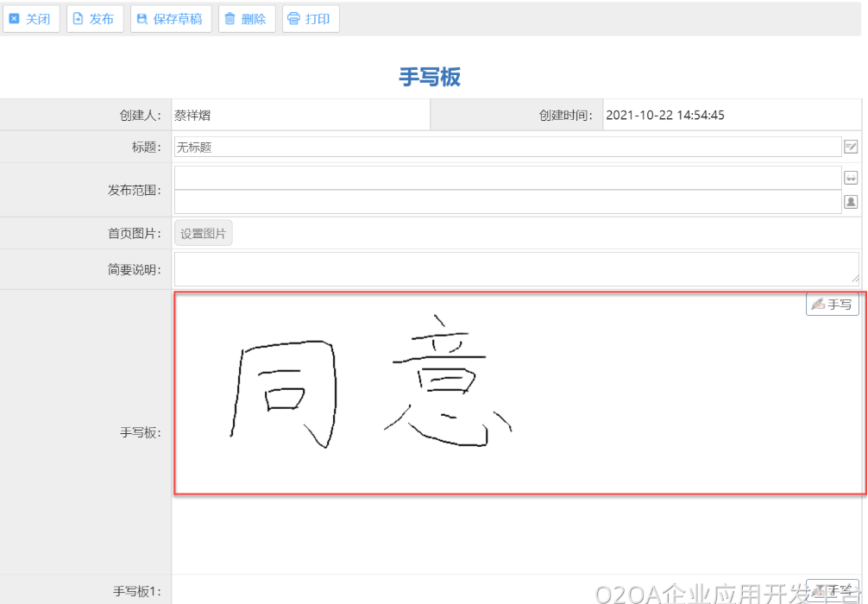The image size is (868, 604).
Task: Focus the 标题 input showing 无标题
Action: [x=507, y=148]
